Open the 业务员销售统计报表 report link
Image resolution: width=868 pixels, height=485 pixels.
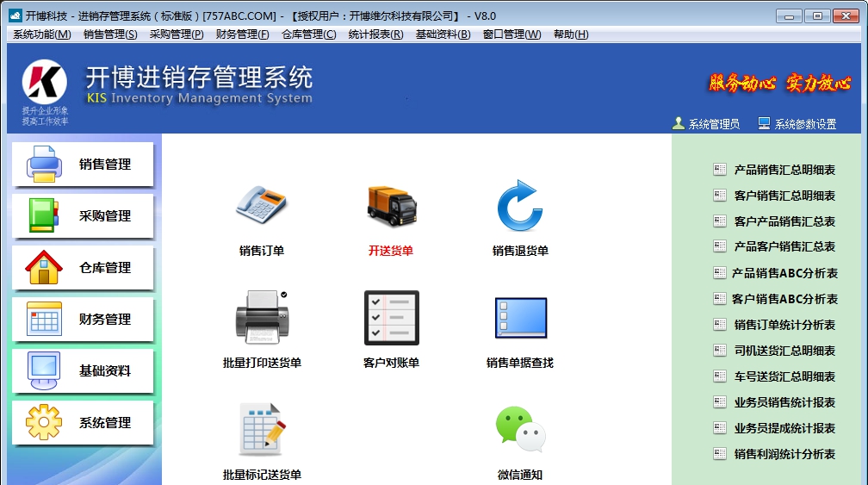coord(784,402)
